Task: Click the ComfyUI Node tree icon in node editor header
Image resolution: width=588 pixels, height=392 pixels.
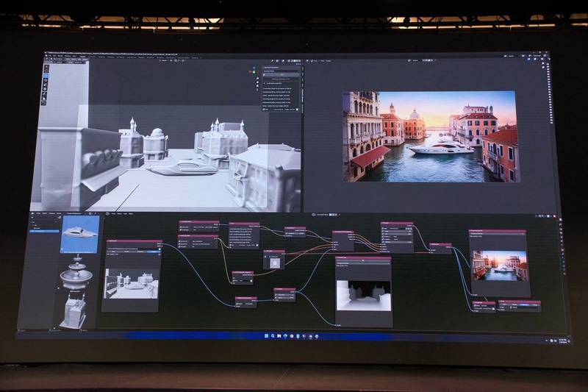Action: (315, 215)
